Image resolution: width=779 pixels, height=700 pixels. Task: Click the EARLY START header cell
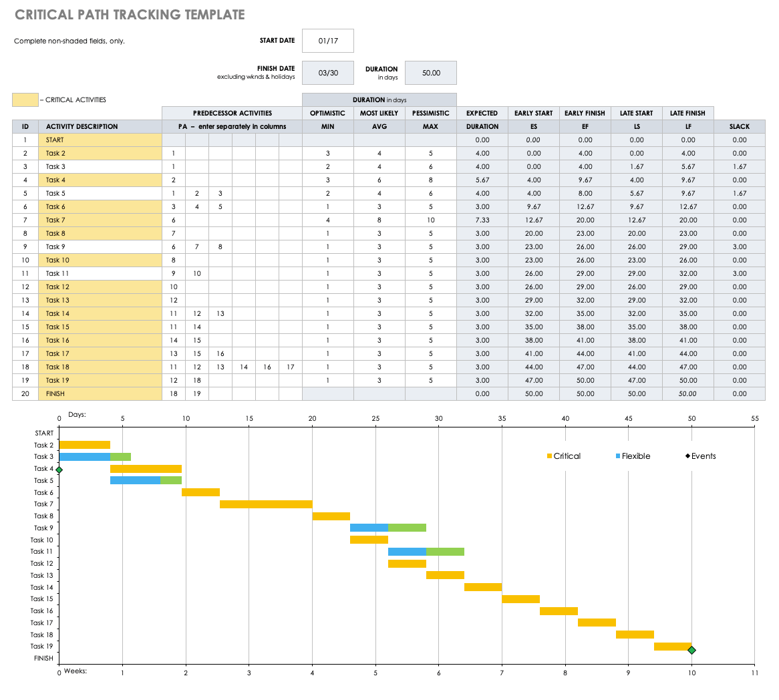click(x=533, y=113)
